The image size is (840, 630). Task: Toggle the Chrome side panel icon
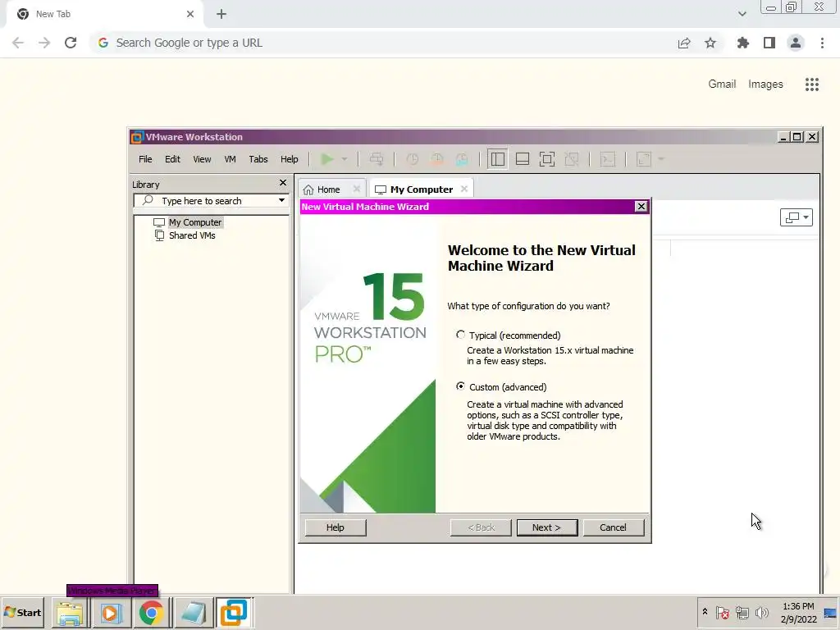[769, 43]
